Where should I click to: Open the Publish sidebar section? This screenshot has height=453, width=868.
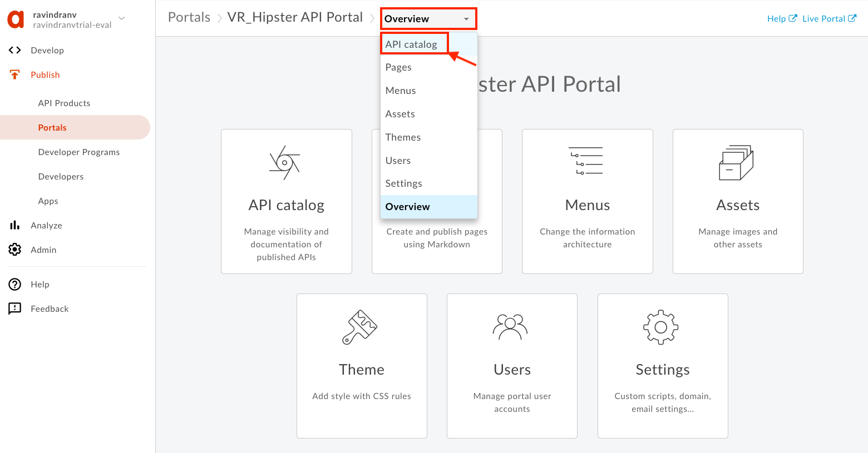click(45, 74)
